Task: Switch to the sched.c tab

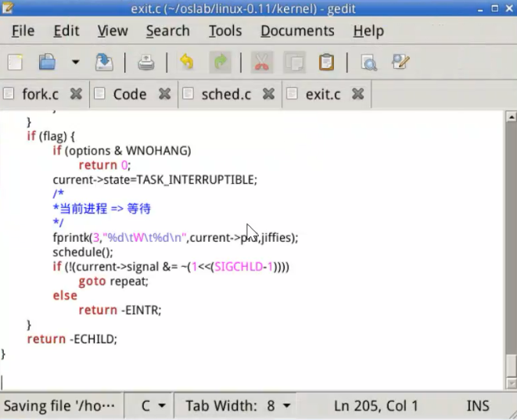Action: pos(226,95)
